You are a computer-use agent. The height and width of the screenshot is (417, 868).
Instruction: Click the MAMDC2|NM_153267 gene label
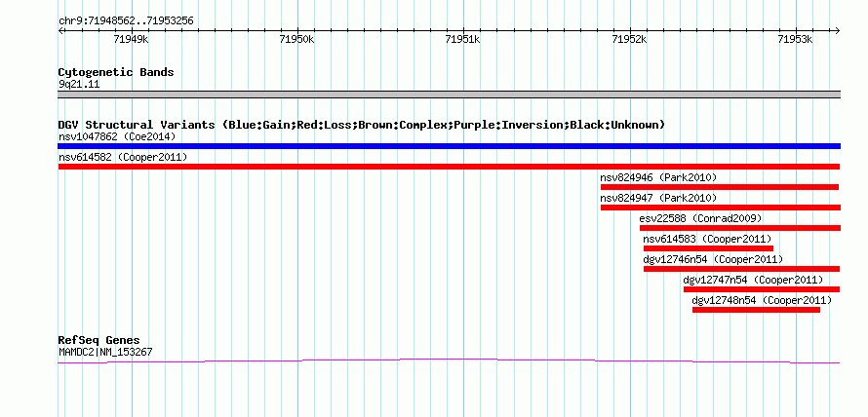[x=105, y=352]
